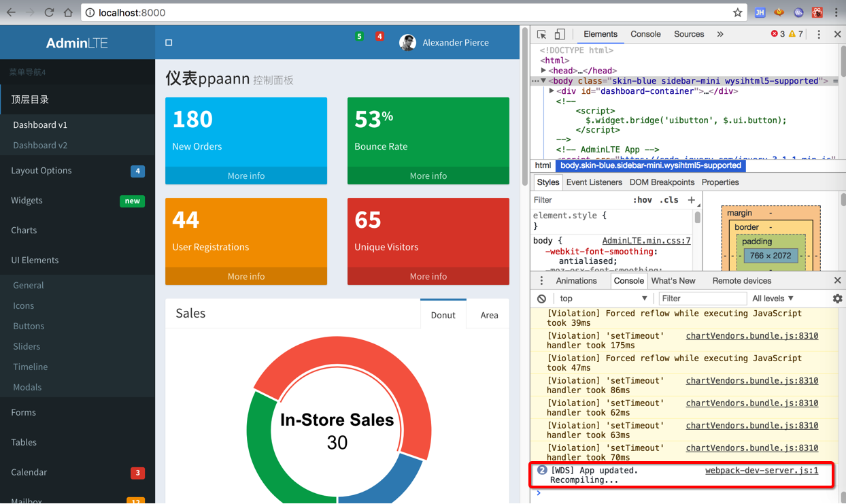This screenshot has height=504, width=846.
Task: Switch to DevTools Console tab
Action: tap(645, 34)
